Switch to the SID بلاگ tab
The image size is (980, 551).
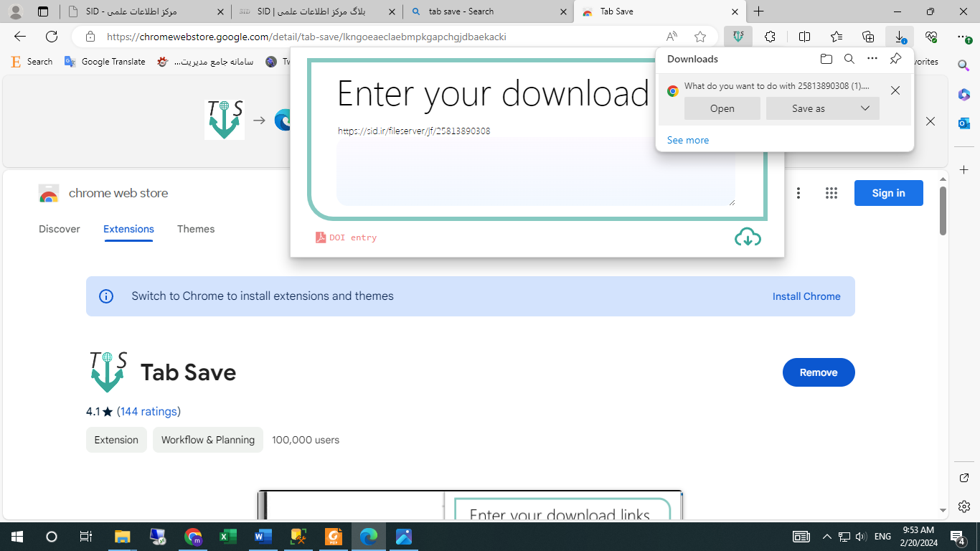coord(316,11)
